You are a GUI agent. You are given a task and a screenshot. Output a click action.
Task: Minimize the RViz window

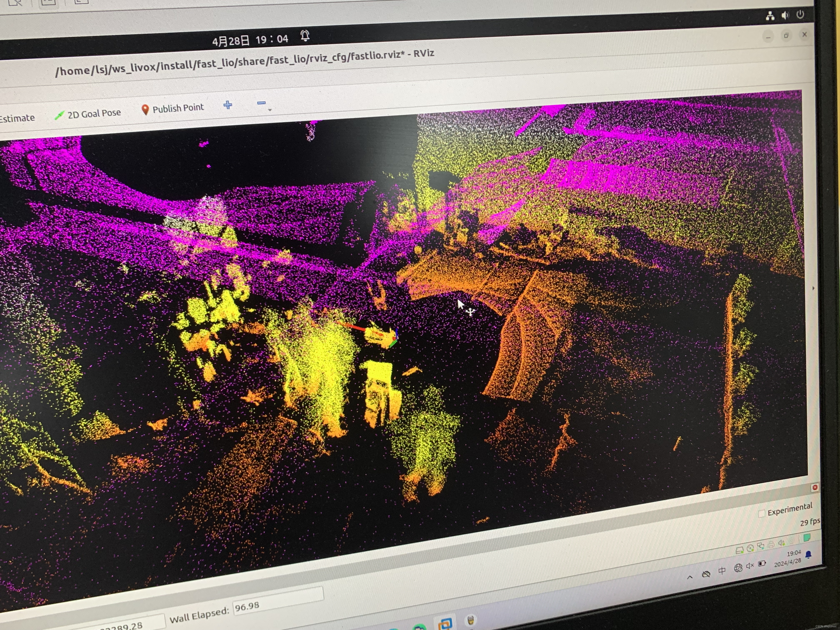click(768, 37)
